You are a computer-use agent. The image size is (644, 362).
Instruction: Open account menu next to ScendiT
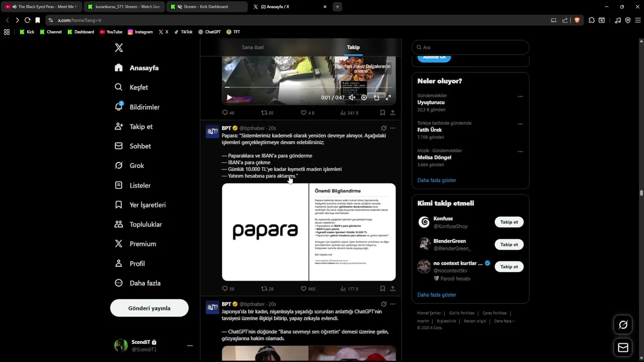(190, 345)
